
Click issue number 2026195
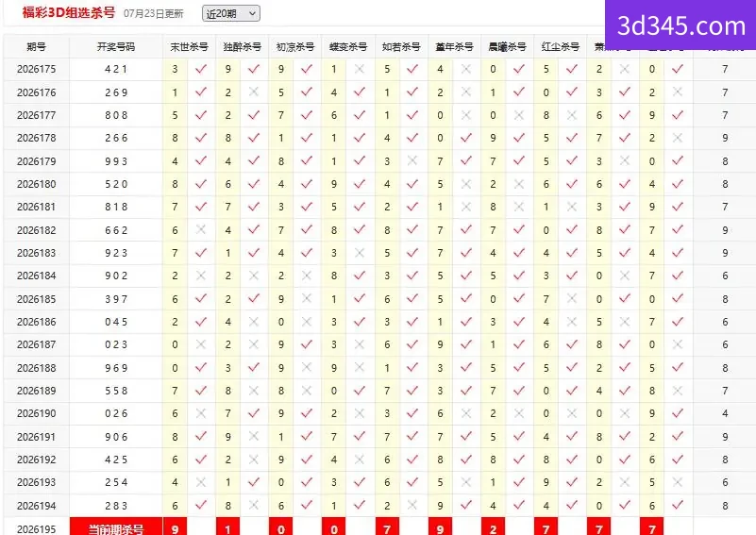(x=36, y=528)
